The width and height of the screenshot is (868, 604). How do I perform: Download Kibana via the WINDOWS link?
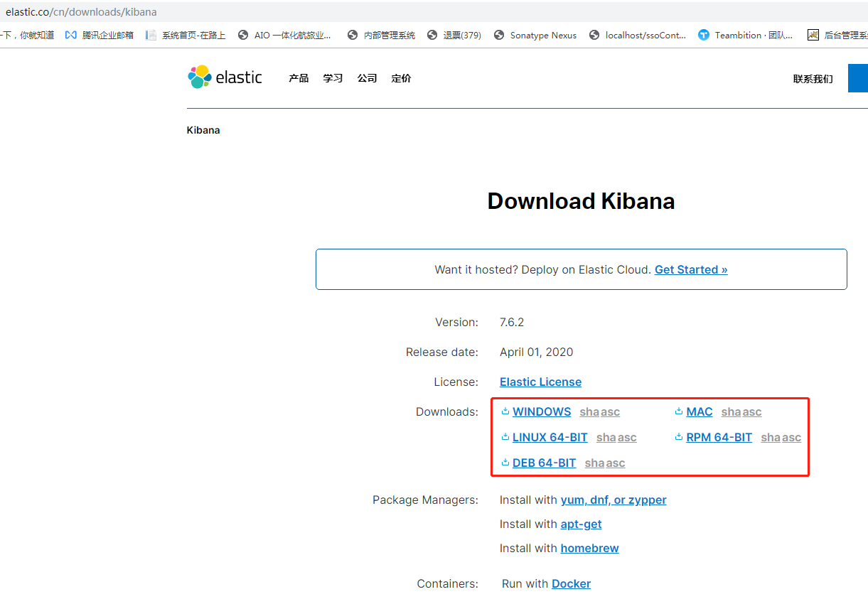(542, 411)
